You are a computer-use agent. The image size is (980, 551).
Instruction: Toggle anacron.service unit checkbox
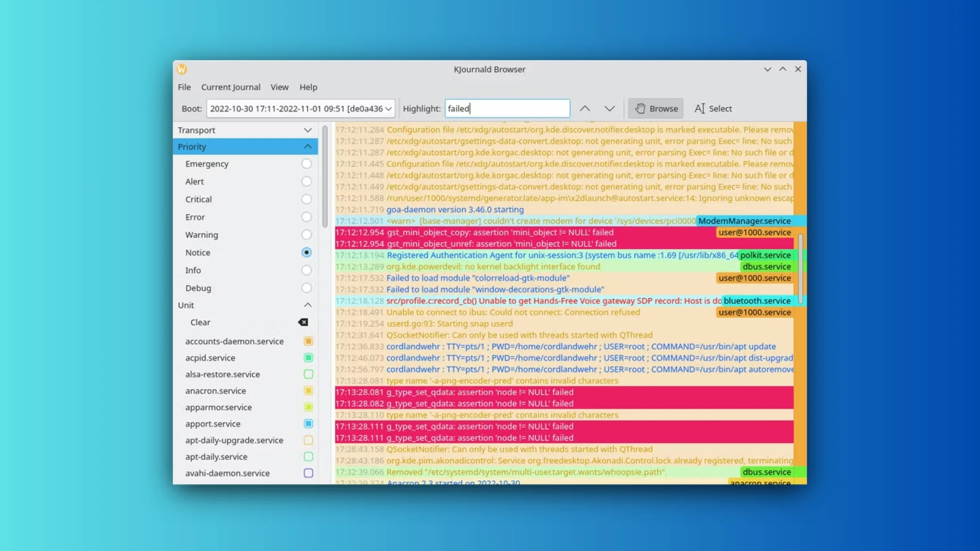[x=308, y=391]
